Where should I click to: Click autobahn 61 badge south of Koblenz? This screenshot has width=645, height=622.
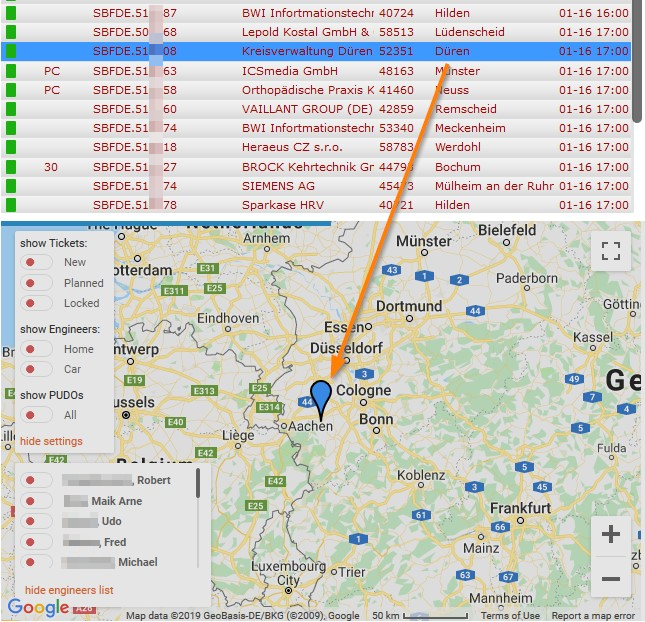421,515
